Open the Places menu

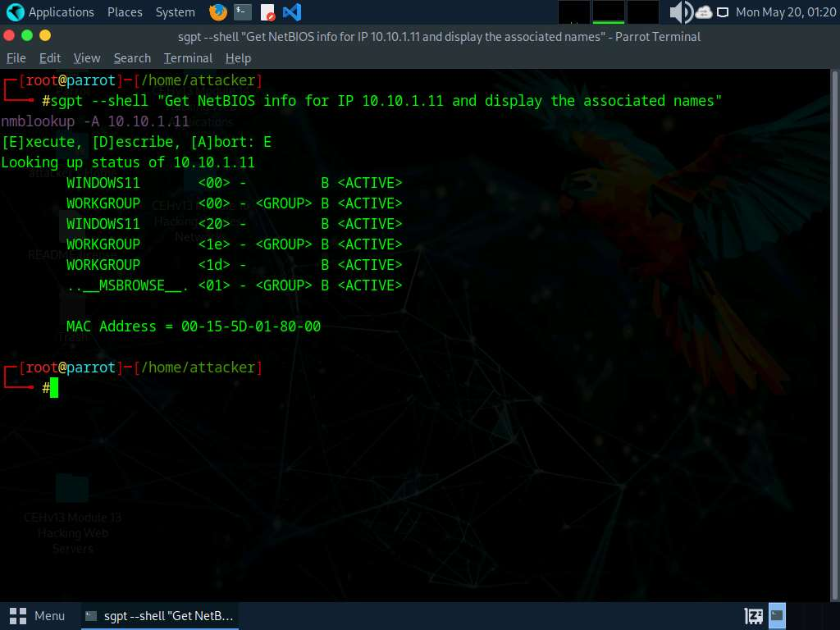coord(125,12)
